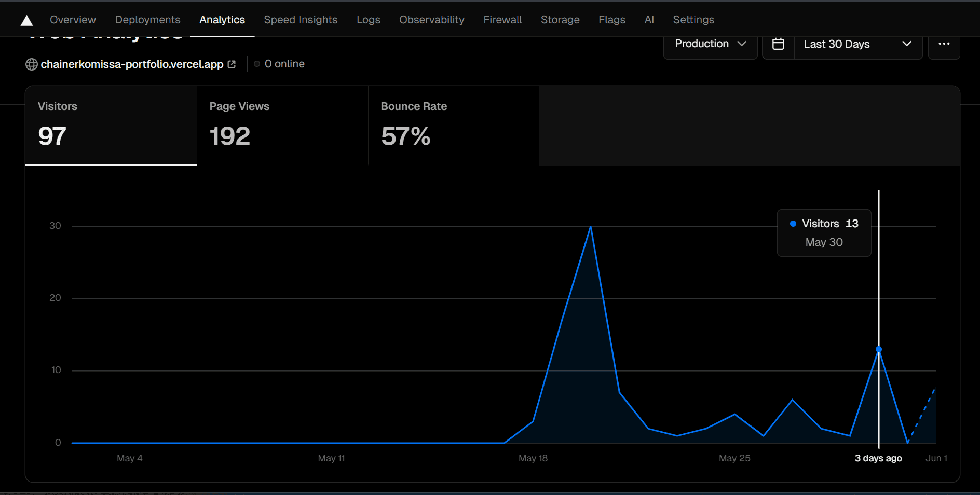
Task: Open the ellipsis more-options menu
Action: pos(944,44)
